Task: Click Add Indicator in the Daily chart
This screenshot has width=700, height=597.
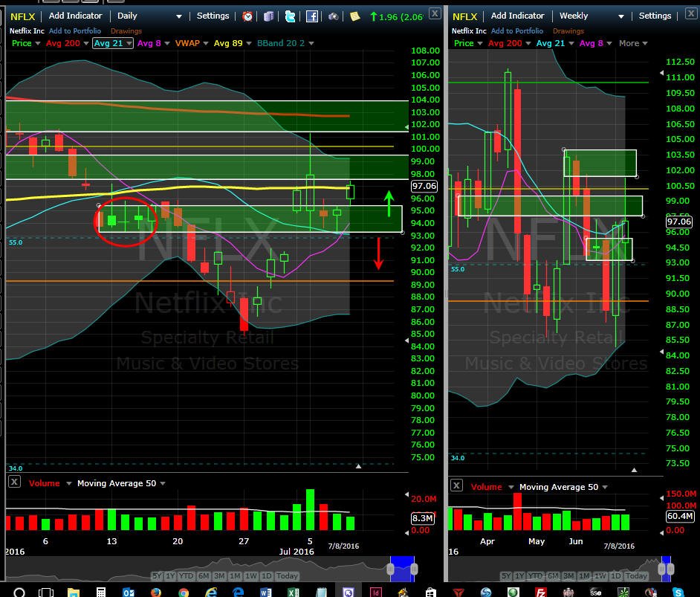Action: [76, 16]
